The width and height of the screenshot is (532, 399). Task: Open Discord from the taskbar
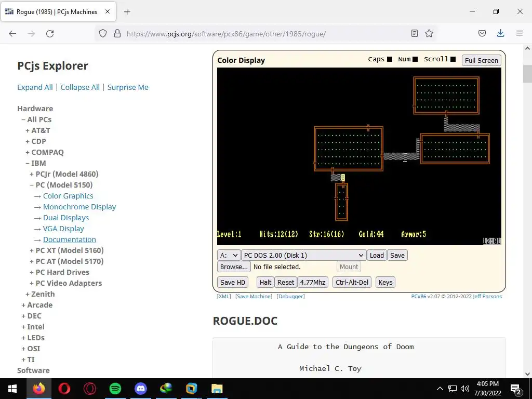point(140,389)
